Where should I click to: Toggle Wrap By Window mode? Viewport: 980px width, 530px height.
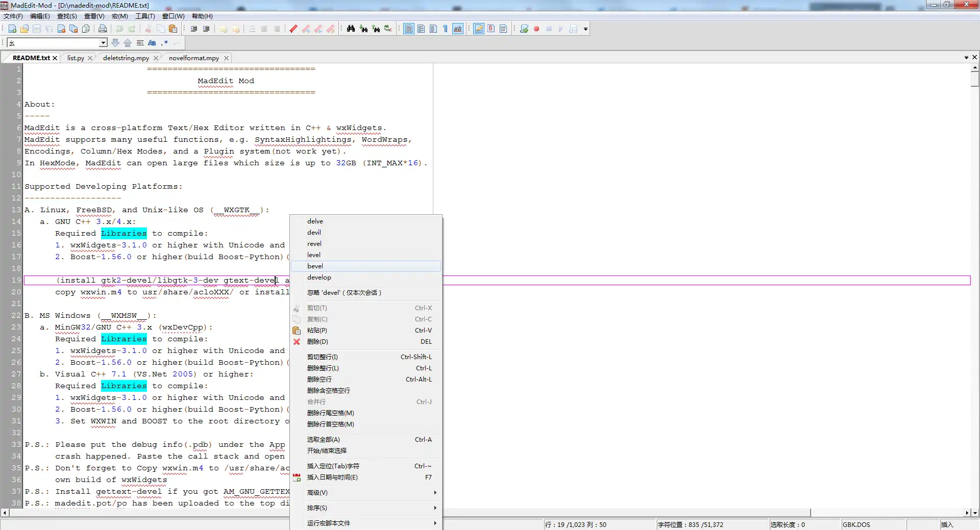pyautogui.click(x=421, y=29)
